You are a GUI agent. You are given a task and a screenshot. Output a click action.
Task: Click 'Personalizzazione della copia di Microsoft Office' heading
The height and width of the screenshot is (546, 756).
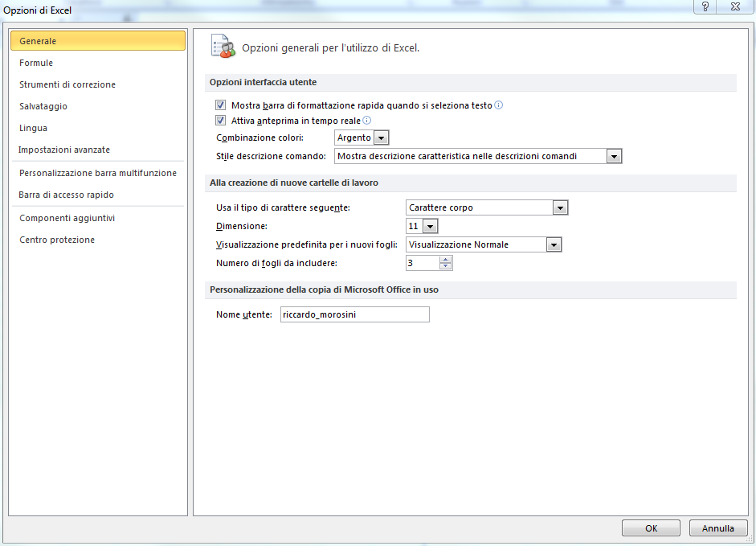pyautogui.click(x=324, y=289)
